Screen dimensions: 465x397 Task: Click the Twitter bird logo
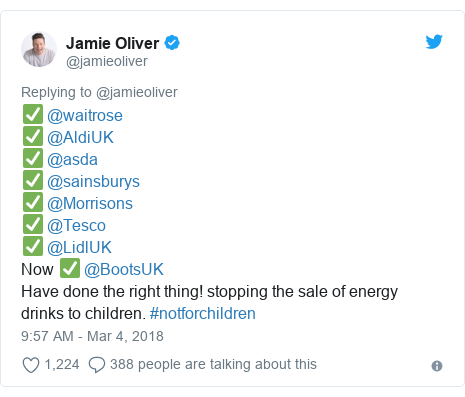coord(434,42)
